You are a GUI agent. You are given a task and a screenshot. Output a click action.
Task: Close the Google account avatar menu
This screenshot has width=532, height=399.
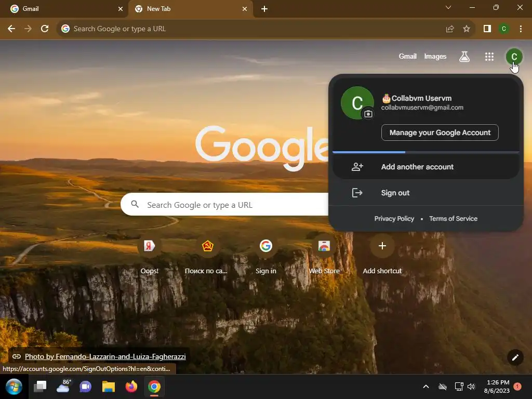[x=514, y=57]
